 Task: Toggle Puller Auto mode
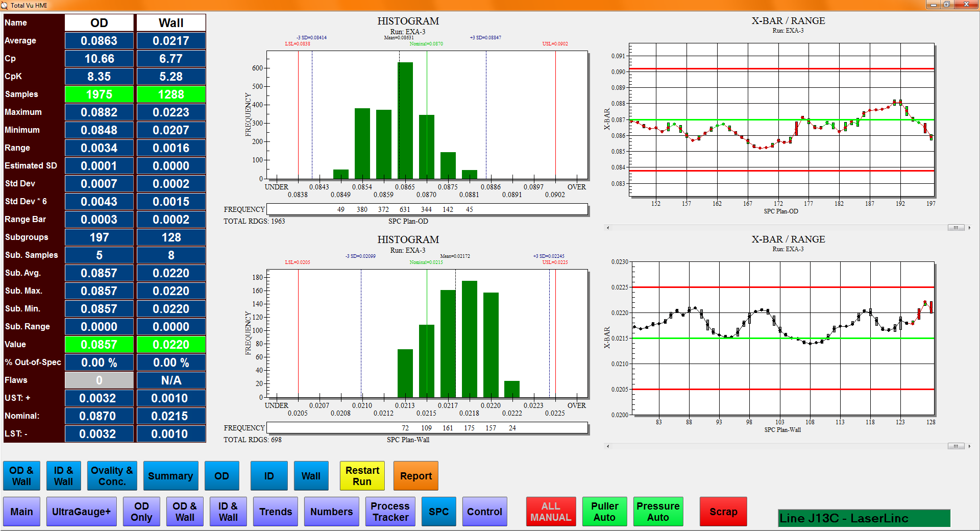tap(604, 512)
